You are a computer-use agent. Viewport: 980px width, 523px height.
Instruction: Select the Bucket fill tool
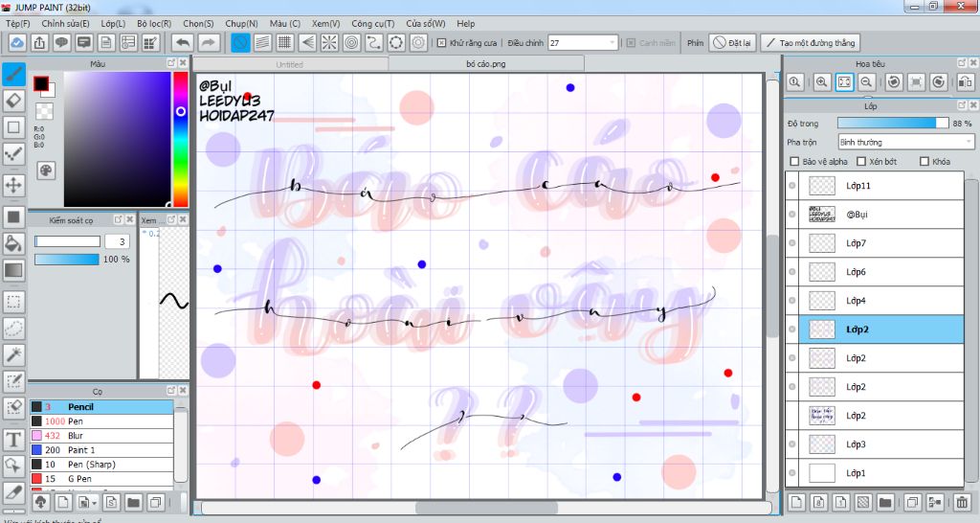coord(13,243)
